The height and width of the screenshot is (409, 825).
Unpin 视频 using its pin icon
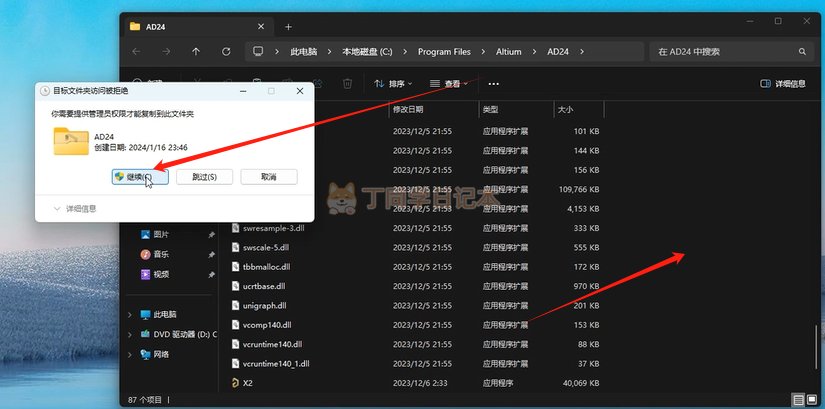click(x=212, y=274)
